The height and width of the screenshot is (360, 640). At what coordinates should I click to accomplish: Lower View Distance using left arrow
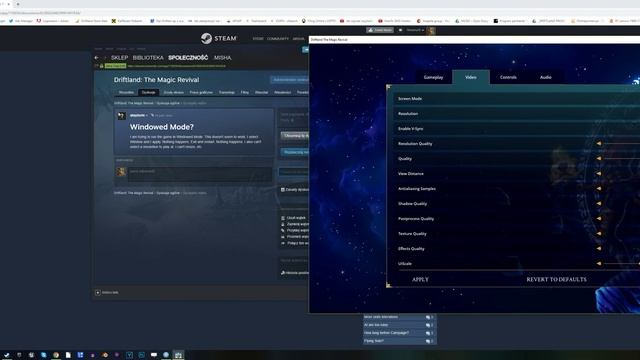point(599,173)
